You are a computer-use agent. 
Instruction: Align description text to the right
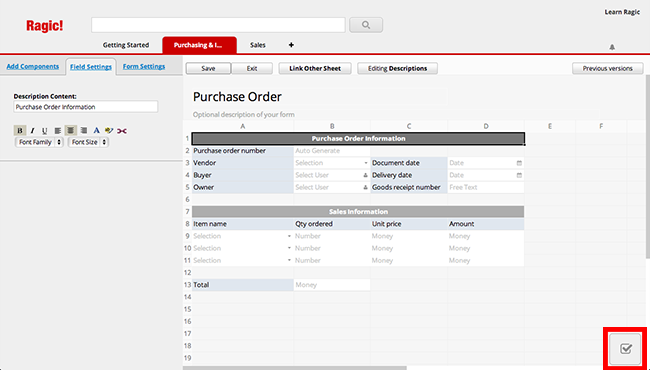pos(84,131)
